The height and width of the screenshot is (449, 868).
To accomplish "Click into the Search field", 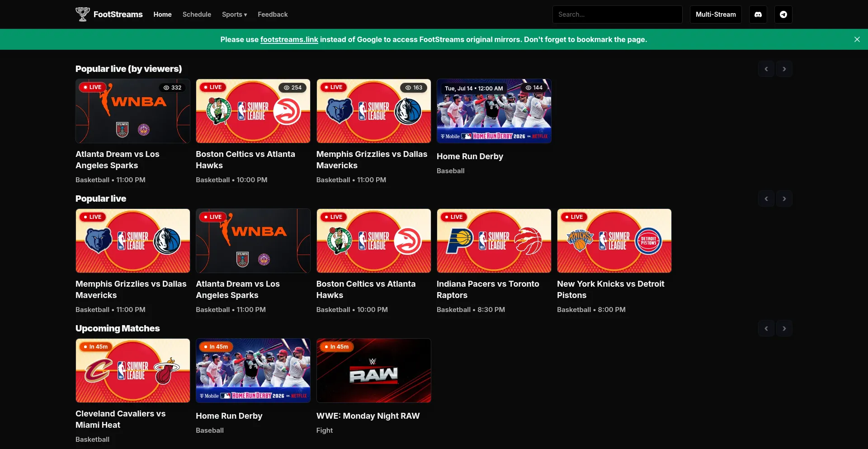I will [617, 14].
